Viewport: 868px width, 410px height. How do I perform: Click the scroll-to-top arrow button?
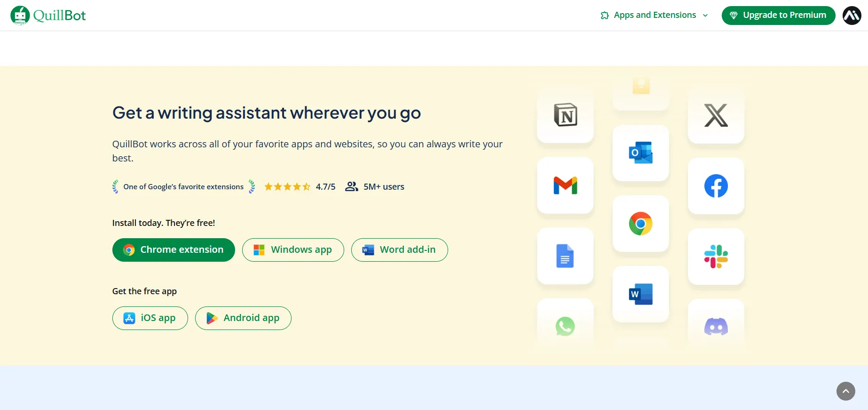pyautogui.click(x=845, y=391)
